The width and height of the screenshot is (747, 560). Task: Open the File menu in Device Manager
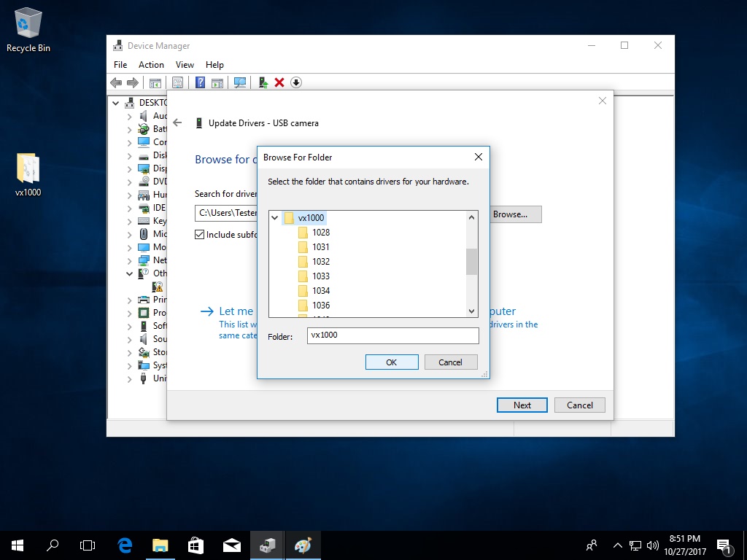(120, 65)
